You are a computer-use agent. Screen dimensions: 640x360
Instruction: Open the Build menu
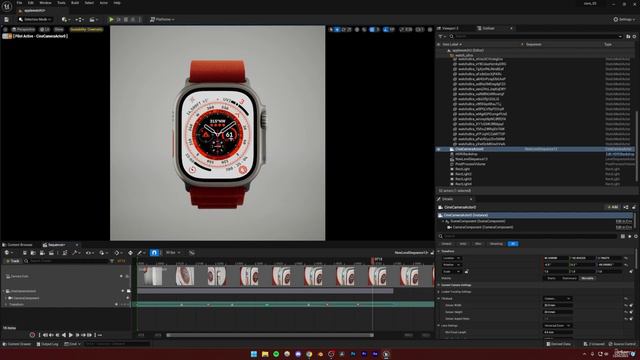tap(75, 3)
